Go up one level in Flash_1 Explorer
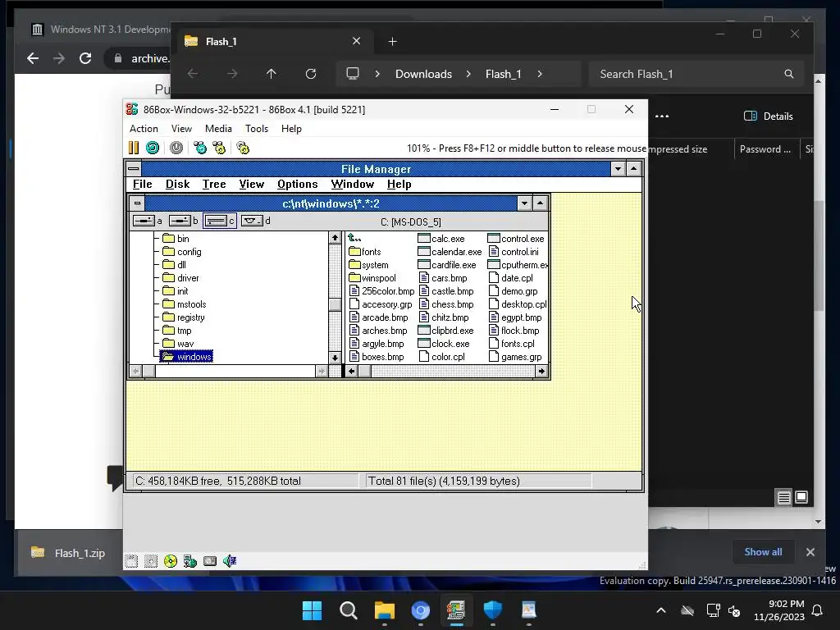The width and height of the screenshot is (840, 630). click(x=271, y=74)
